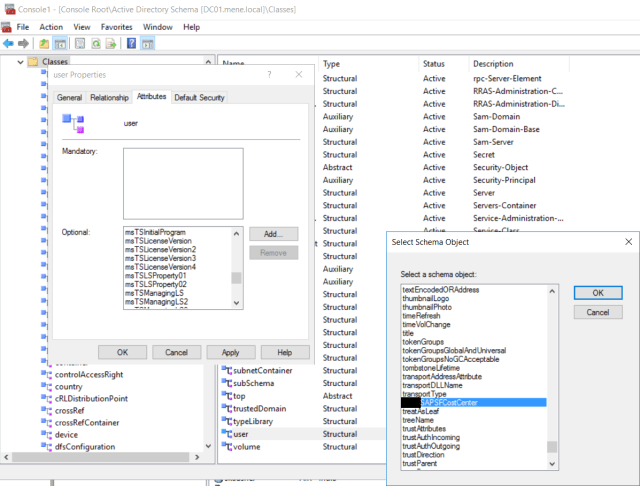Select the trustedDomain class in the list
Viewport: 640px width, 486px height.
pyautogui.click(x=258, y=408)
